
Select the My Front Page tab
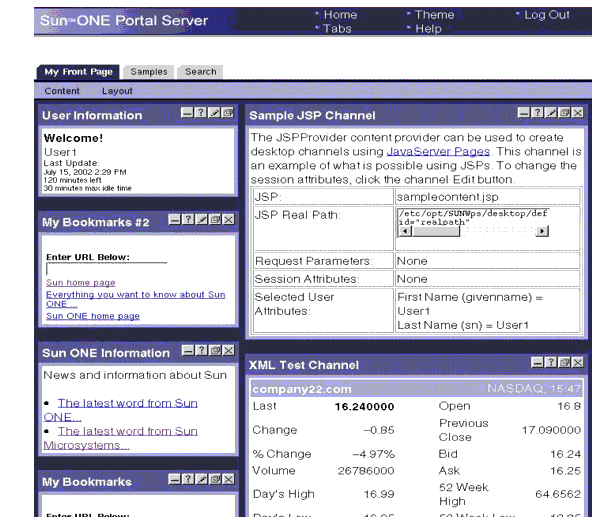pos(78,72)
